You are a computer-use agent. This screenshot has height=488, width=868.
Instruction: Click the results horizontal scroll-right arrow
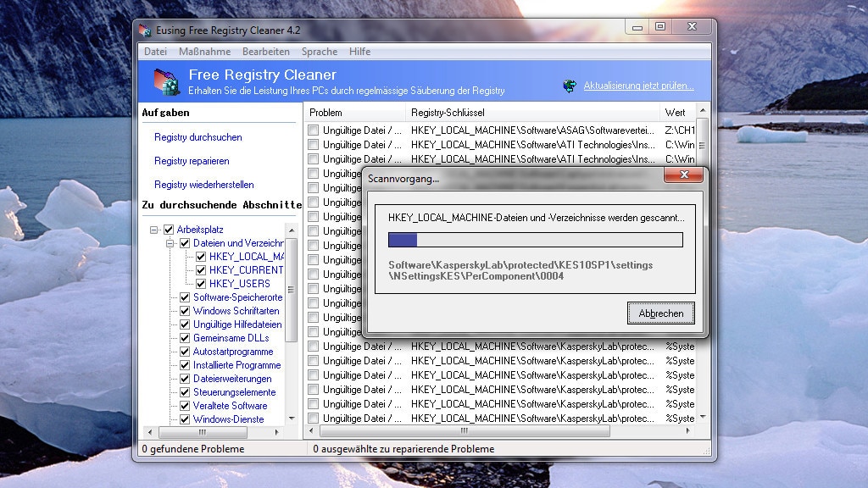tap(688, 430)
